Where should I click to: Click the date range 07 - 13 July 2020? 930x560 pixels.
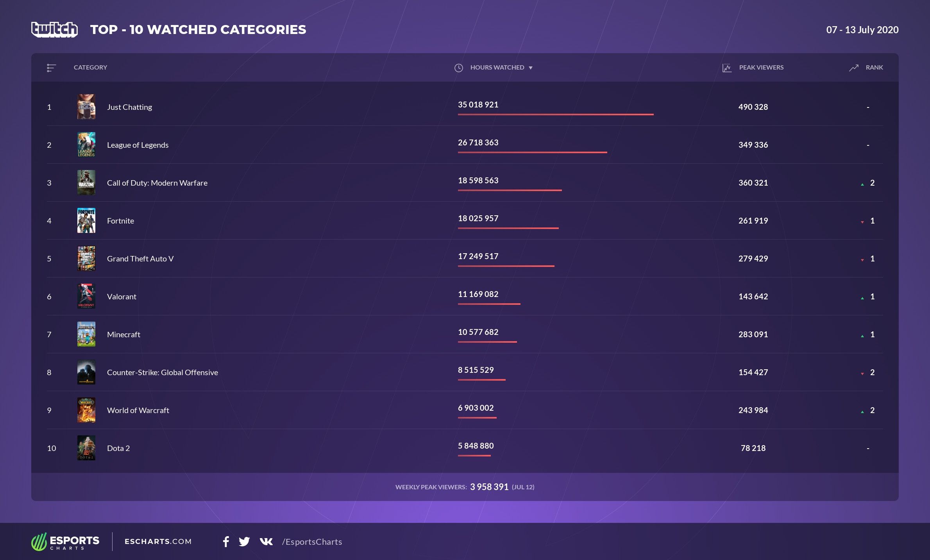coord(862,30)
